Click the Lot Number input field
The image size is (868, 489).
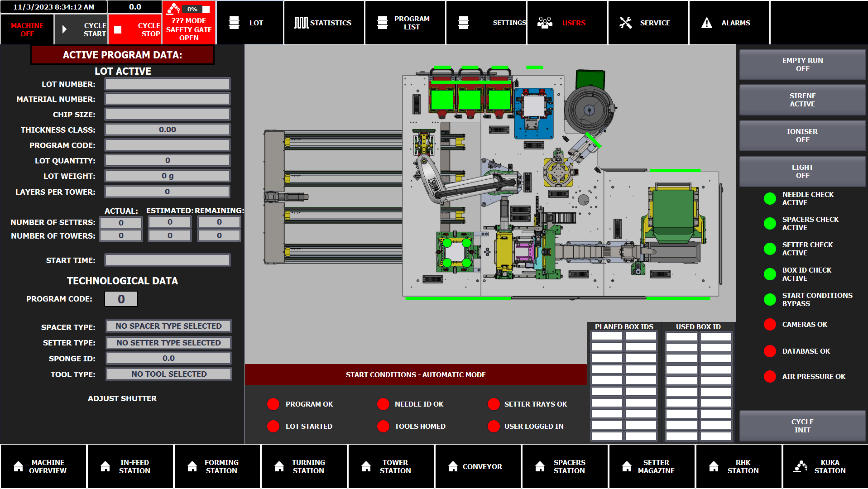[x=168, y=84]
